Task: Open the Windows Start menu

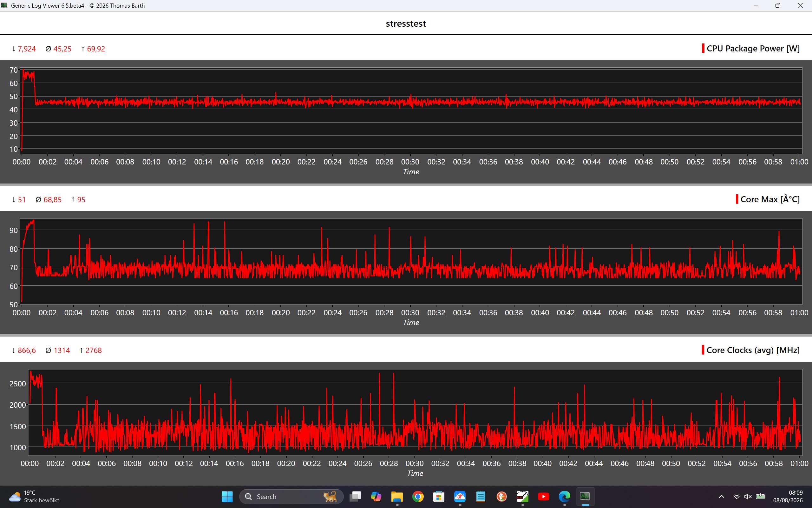Action: (x=227, y=496)
